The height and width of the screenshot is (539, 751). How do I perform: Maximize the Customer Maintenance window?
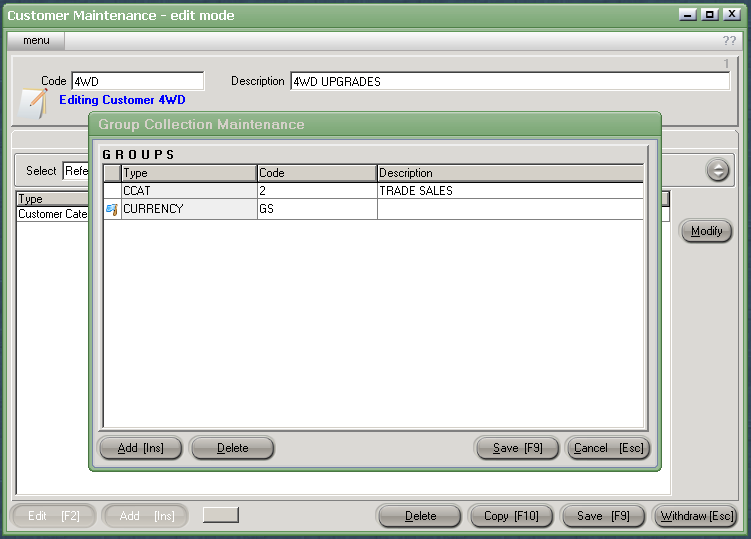(x=709, y=14)
